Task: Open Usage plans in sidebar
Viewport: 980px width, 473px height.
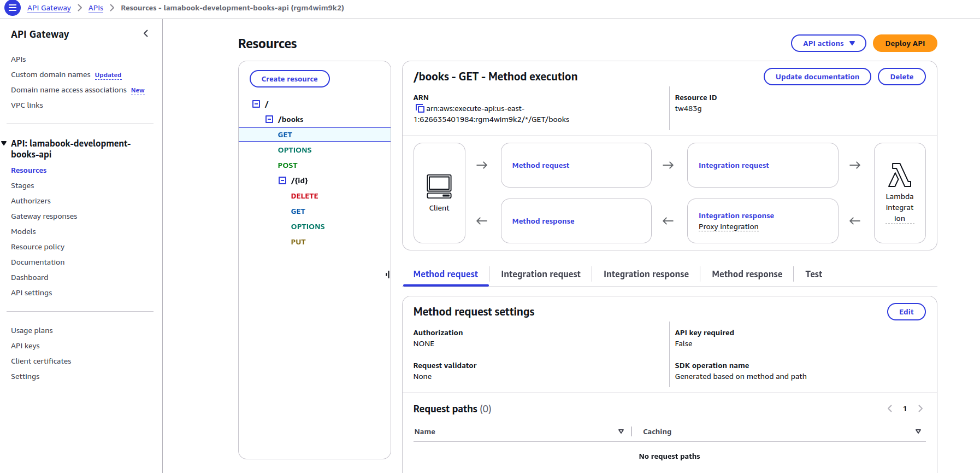Action: (32, 330)
